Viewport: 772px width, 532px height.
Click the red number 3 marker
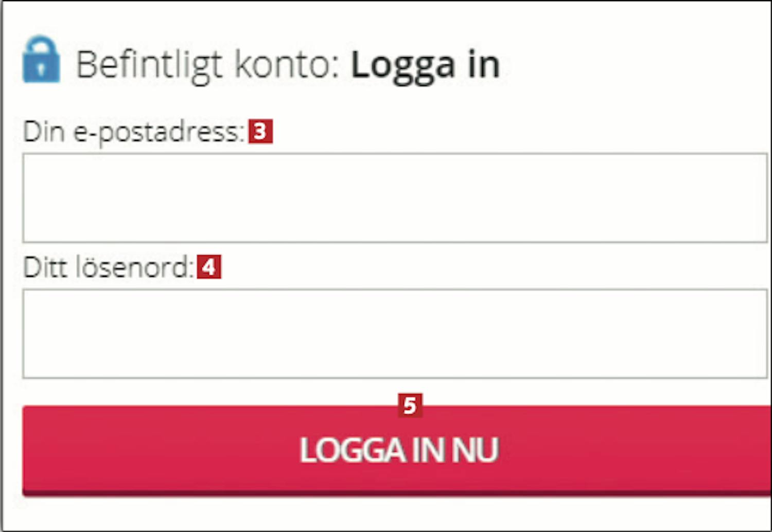click(x=260, y=131)
